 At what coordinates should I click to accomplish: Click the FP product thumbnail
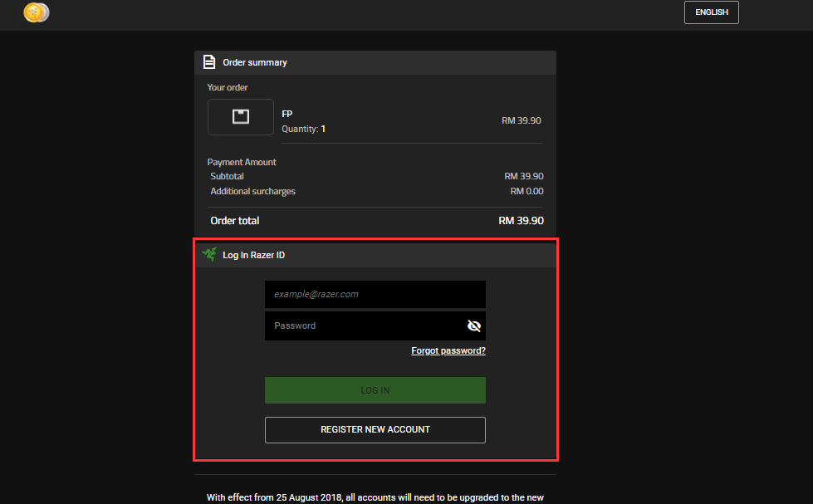tap(241, 117)
